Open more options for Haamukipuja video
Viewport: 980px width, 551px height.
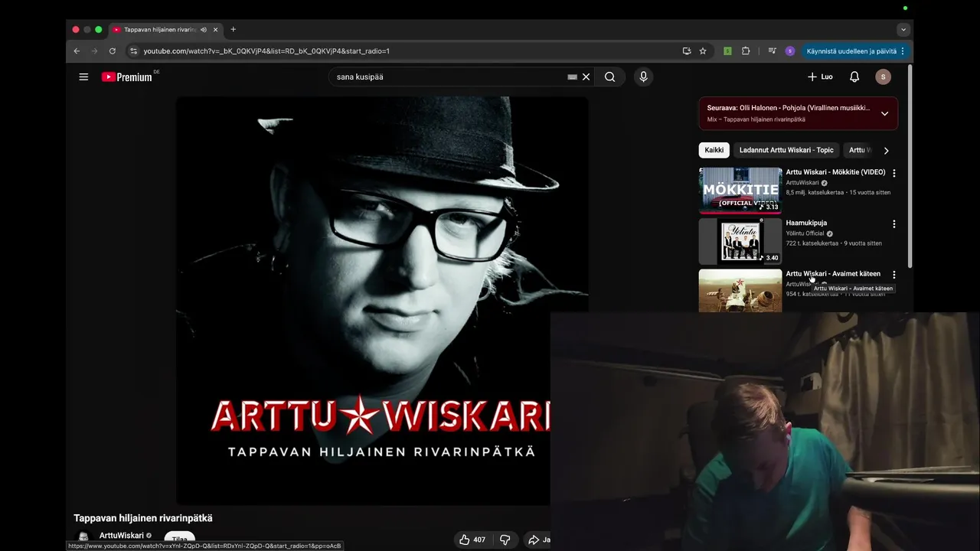click(x=893, y=224)
